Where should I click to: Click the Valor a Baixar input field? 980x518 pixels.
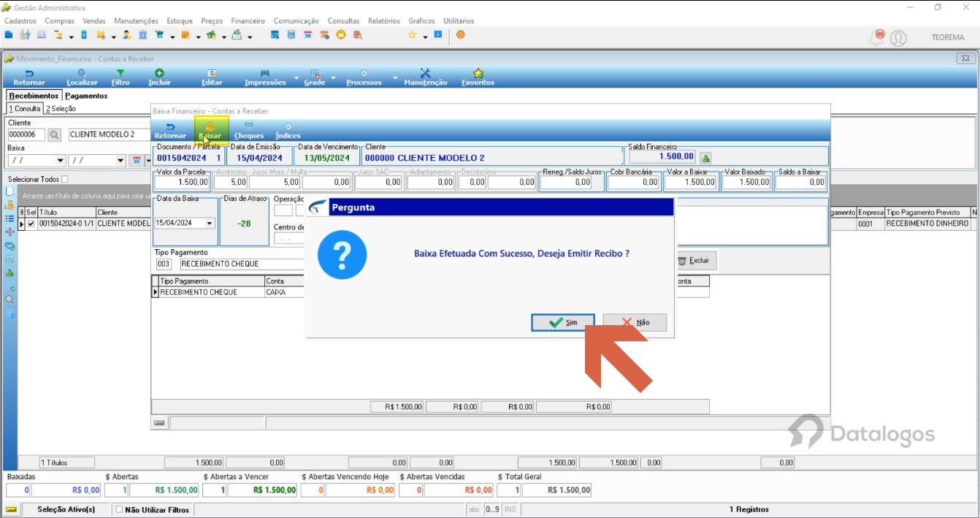pos(690,183)
